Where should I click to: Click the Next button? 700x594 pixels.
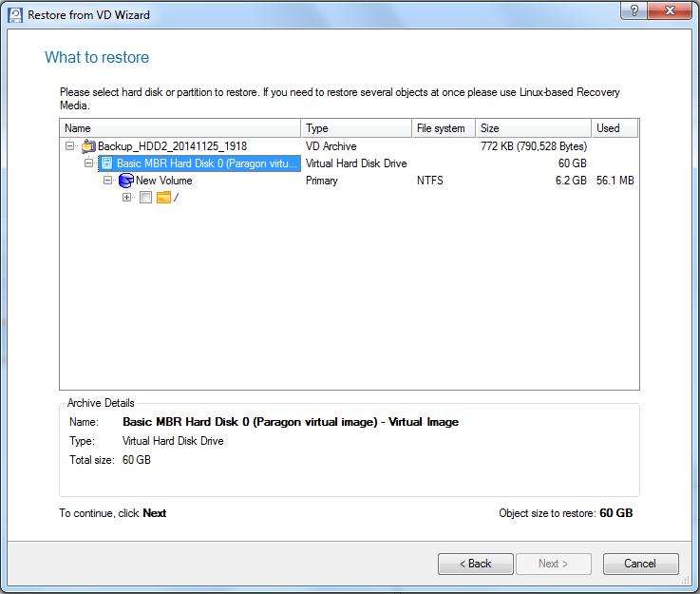554,565
